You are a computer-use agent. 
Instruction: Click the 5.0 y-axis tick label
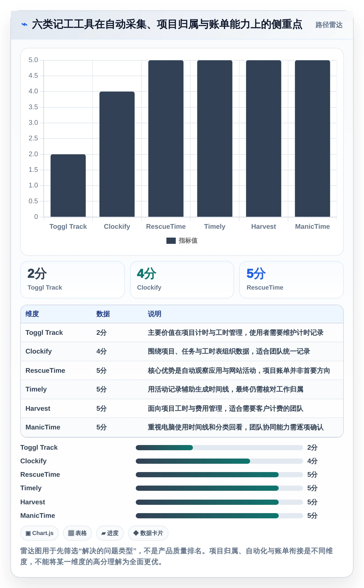pos(33,60)
